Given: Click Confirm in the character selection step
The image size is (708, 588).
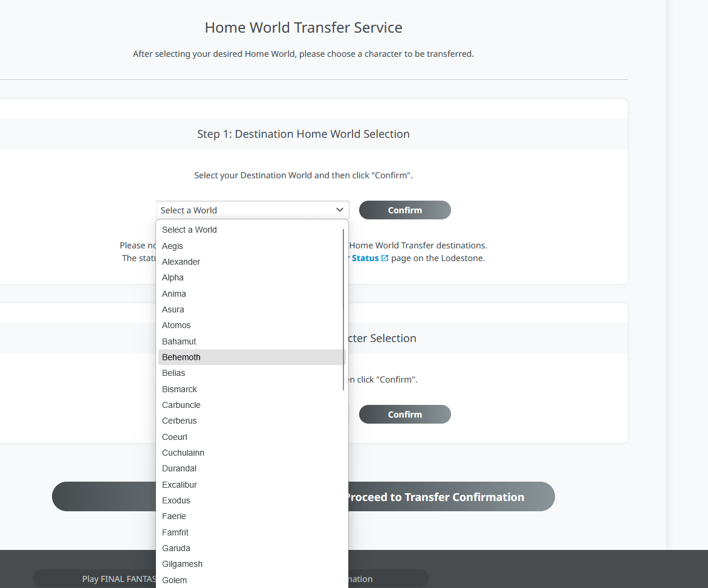Looking at the screenshot, I should point(405,415).
